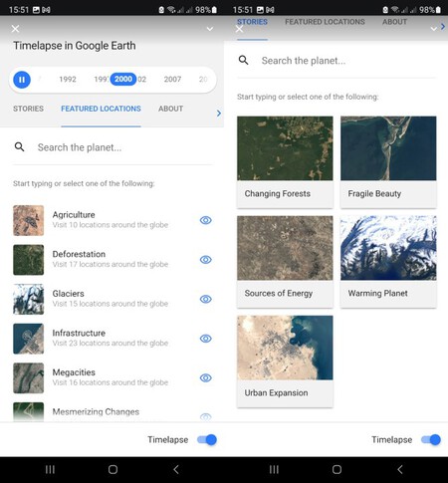Toggle Megacities visibility eye icon

coord(206,377)
